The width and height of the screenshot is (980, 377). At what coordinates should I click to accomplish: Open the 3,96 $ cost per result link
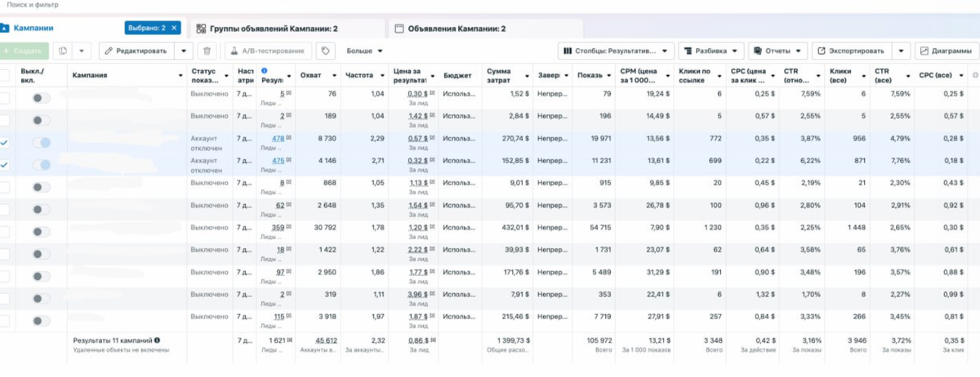coord(418,294)
